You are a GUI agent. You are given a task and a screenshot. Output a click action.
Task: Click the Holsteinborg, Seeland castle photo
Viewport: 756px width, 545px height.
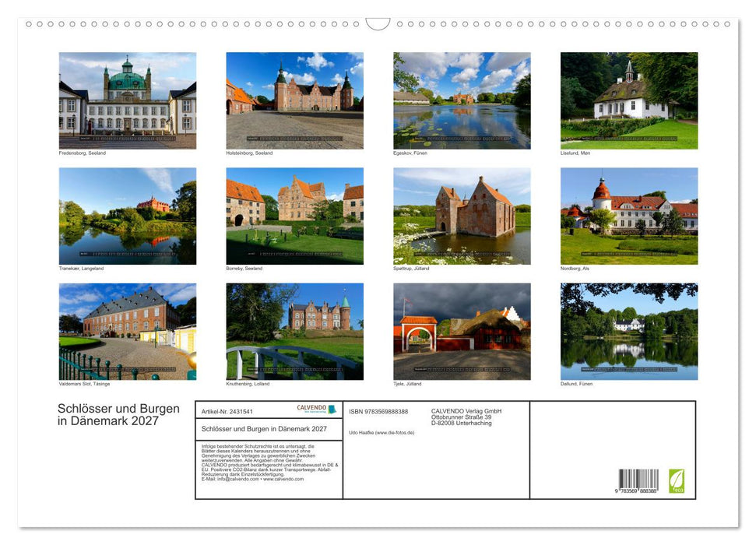(x=294, y=100)
